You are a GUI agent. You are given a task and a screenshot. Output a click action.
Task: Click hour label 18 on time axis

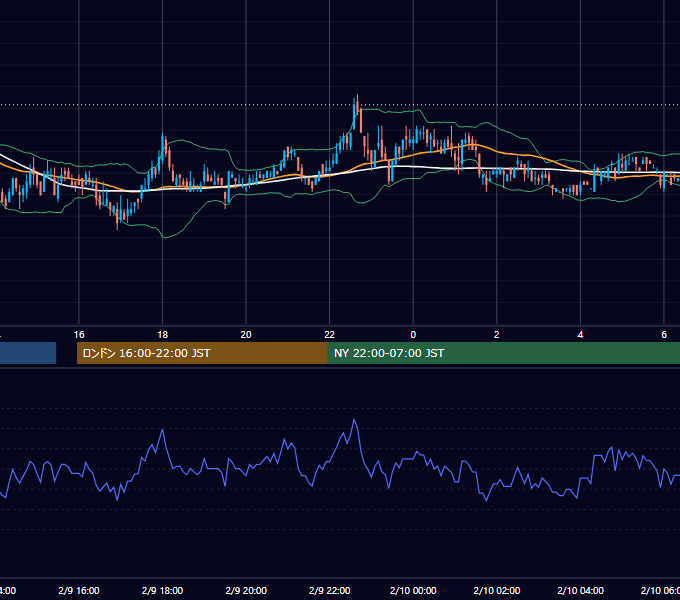(163, 335)
